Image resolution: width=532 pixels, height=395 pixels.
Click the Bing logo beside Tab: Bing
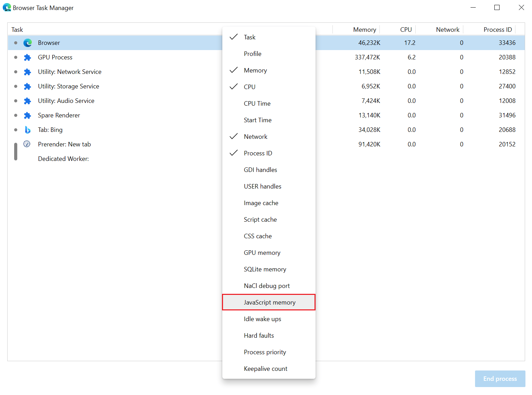point(27,130)
